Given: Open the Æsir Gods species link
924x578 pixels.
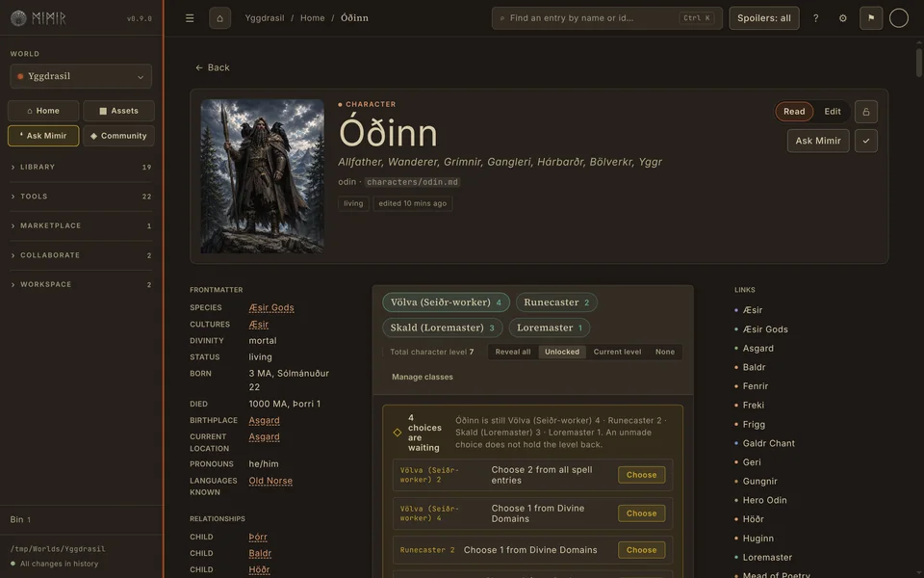Looking at the screenshot, I should [x=271, y=308].
